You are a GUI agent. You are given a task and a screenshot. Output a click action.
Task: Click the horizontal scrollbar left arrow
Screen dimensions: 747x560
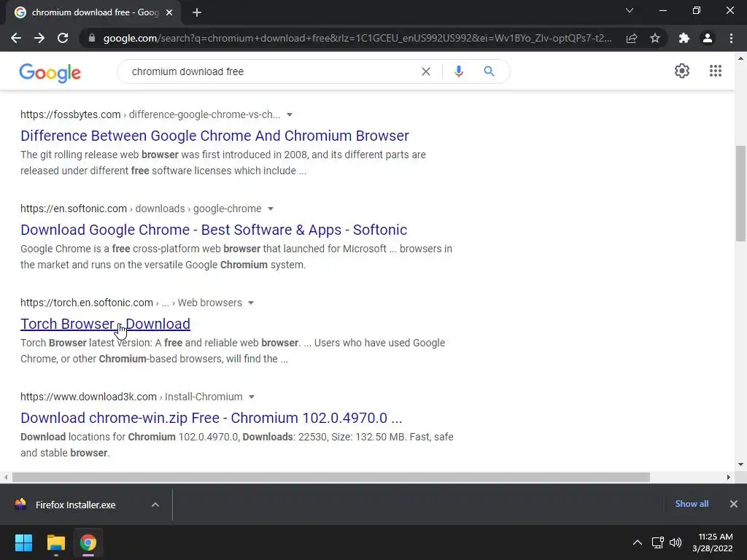pyautogui.click(x=6, y=477)
